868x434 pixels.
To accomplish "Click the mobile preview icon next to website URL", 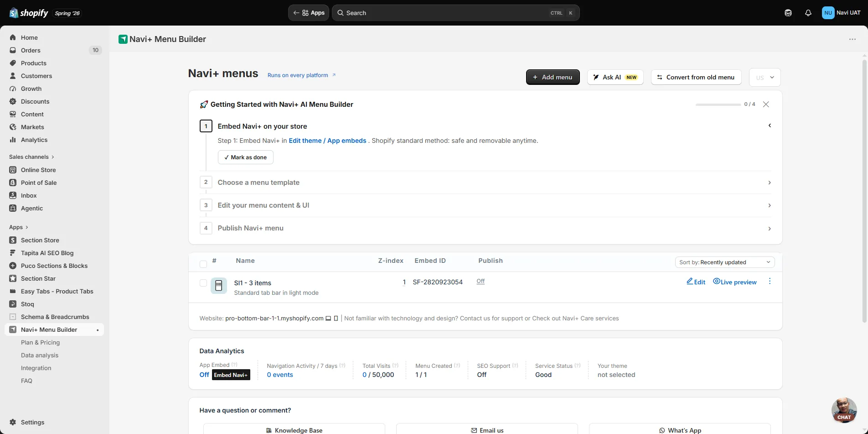I will [336, 319].
